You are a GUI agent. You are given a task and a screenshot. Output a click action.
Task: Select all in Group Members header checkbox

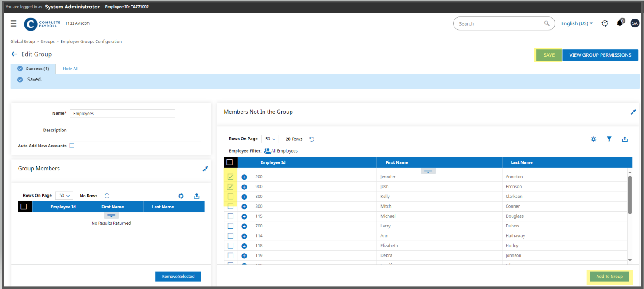pos(23,207)
